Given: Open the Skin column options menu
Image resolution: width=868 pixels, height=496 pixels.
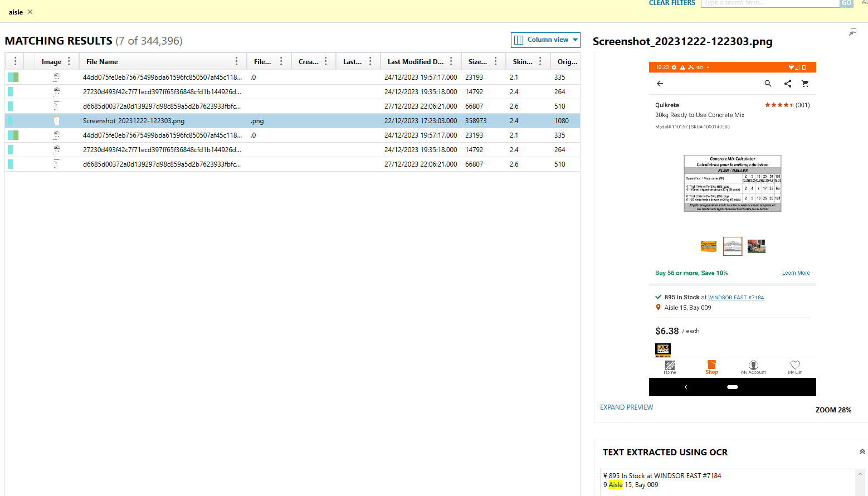Looking at the screenshot, I should click(540, 61).
